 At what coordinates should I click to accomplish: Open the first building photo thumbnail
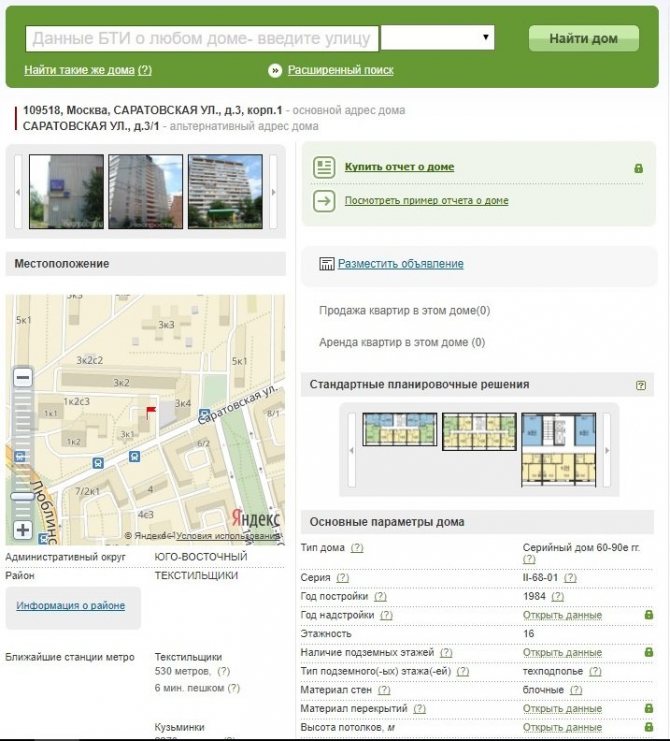pyautogui.click(x=66, y=191)
